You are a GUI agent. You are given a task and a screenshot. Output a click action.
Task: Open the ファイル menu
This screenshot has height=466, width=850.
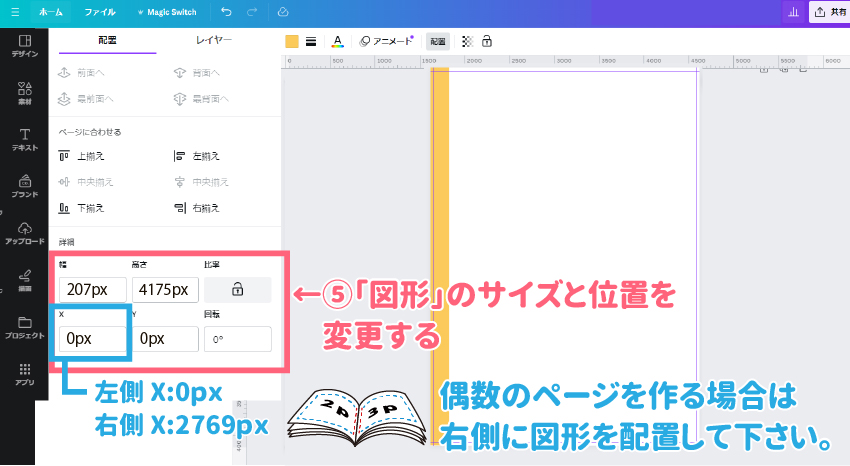coord(100,12)
